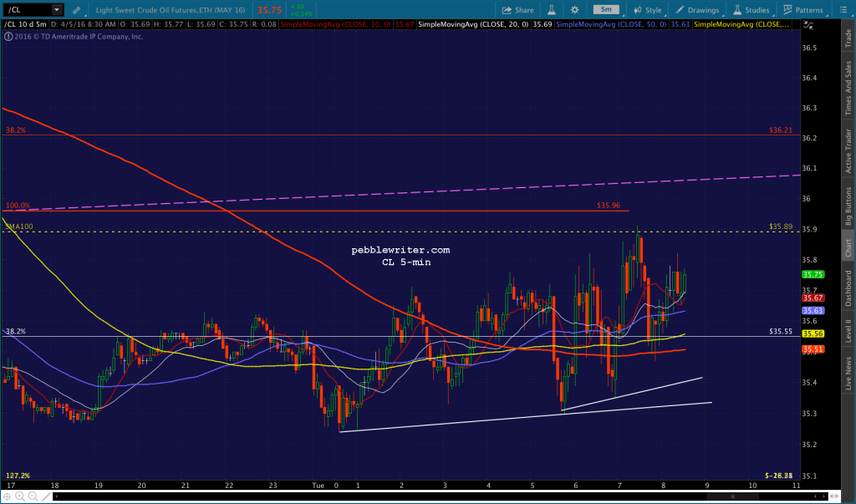Click the Tue date marker on time axis
This screenshot has width=856, height=504.
[318, 486]
